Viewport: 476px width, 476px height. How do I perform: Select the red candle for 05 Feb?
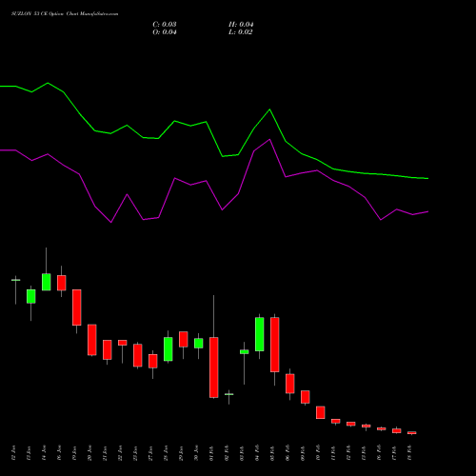[275, 345]
